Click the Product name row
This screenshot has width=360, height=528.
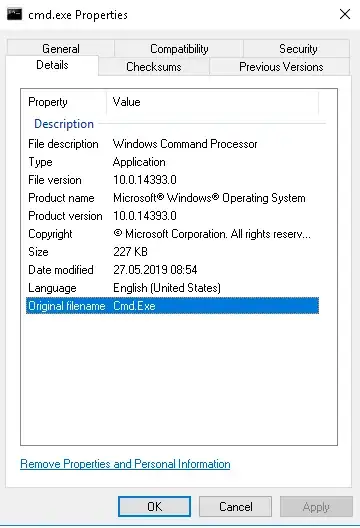[172, 198]
